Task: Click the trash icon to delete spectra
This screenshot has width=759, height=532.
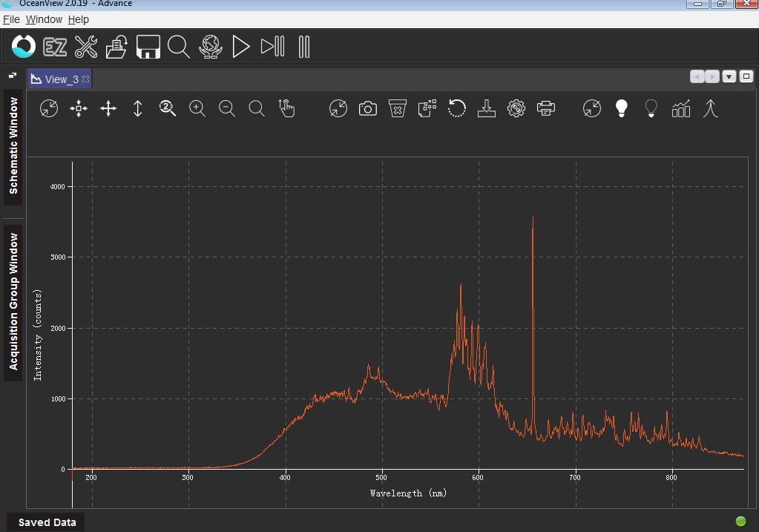Action: click(397, 108)
